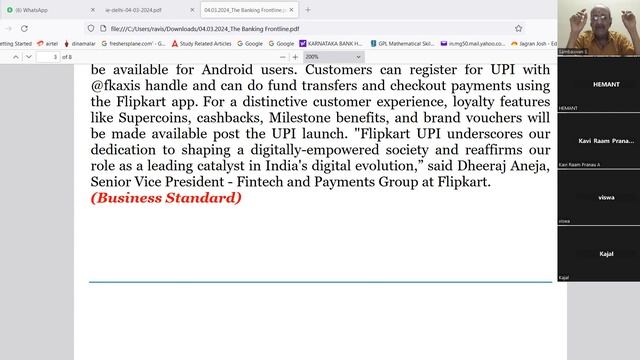The height and width of the screenshot is (360, 640).
Task: Open the KARNATAKA BANK bookmark
Action: tap(331, 44)
